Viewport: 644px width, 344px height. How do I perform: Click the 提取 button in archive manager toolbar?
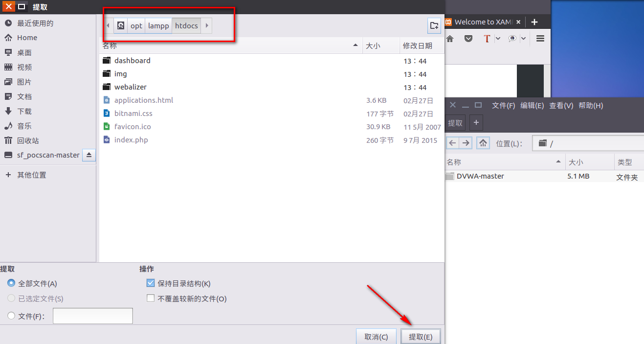click(455, 122)
